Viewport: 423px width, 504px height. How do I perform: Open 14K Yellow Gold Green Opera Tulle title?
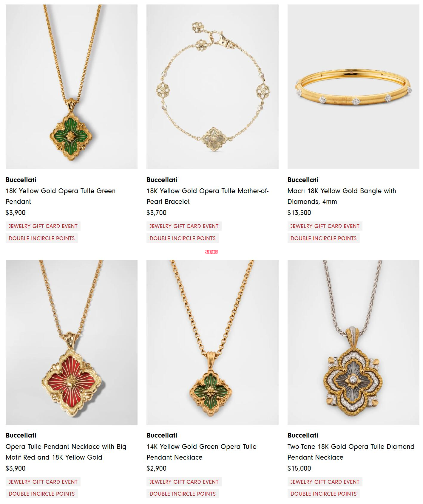point(202,452)
